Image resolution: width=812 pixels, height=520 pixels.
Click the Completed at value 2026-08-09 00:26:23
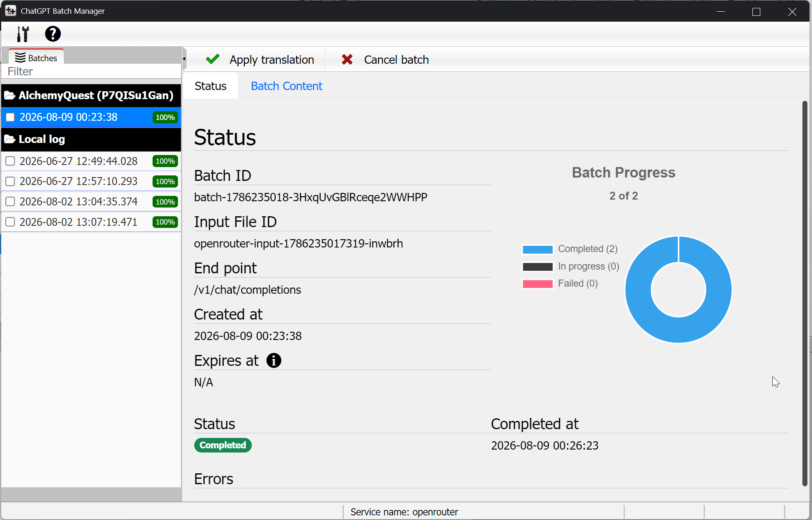(545, 445)
